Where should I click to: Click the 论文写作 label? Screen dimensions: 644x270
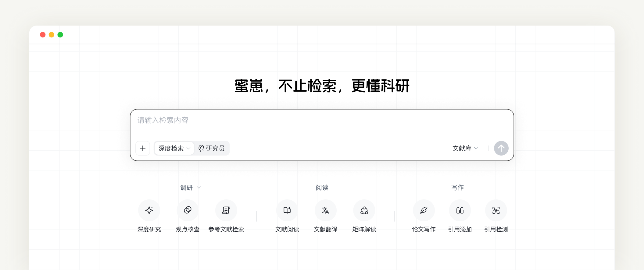tap(424, 229)
